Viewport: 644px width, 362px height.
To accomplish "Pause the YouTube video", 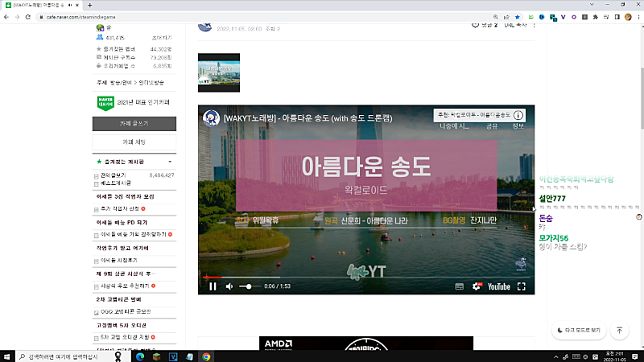I will [x=213, y=286].
